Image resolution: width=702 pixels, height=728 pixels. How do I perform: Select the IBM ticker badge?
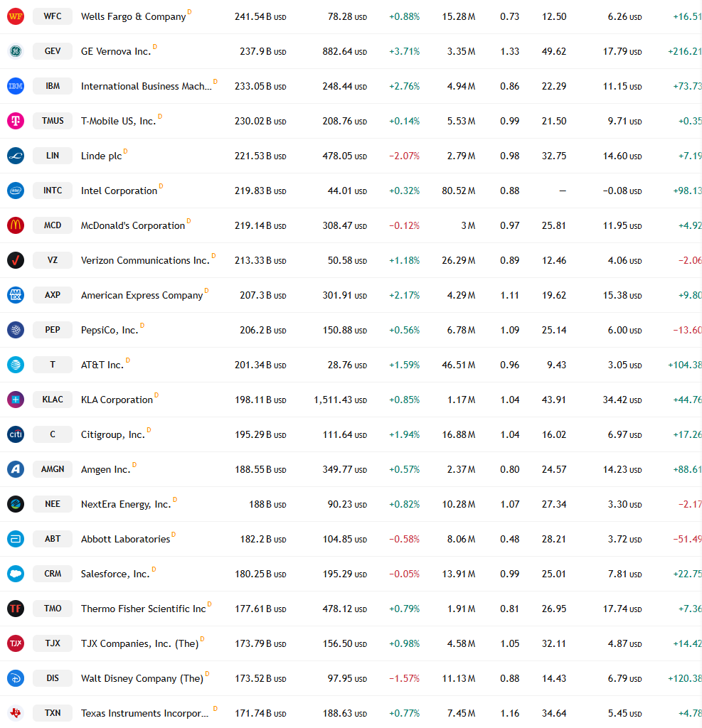(x=53, y=86)
